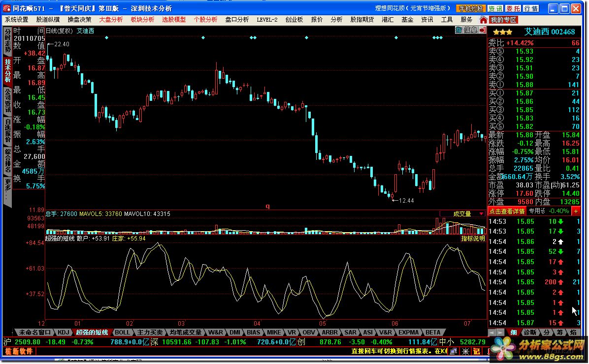Switch to the 综合排名 side tab
This screenshot has height=364, width=589.
(7, 161)
